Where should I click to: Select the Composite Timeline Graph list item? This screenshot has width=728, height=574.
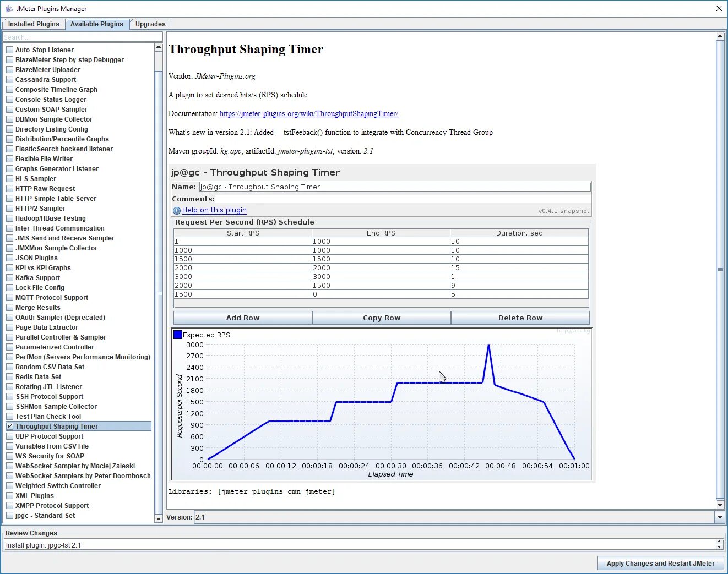coord(56,90)
